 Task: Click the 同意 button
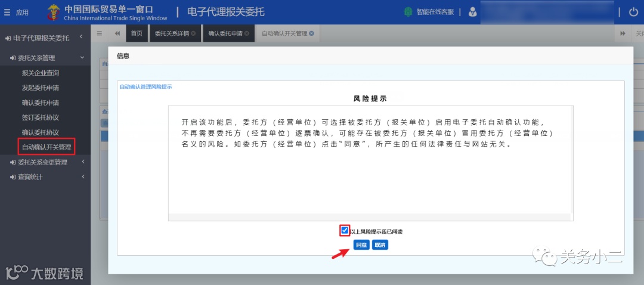click(361, 245)
